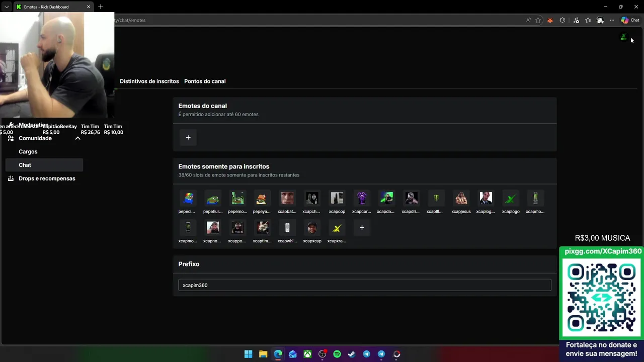The image size is (644, 362).
Task: Select the pepeya... emote
Action: [262, 198]
